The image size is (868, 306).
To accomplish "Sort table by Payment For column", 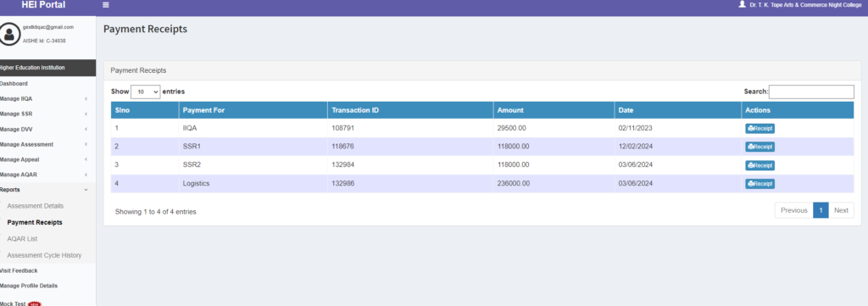I will click(253, 110).
